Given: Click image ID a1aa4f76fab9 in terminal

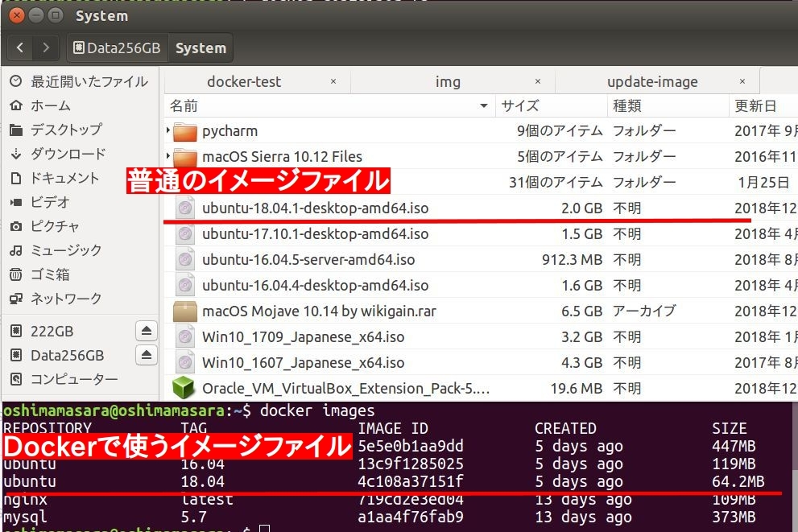Looking at the screenshot, I should click(411, 518).
